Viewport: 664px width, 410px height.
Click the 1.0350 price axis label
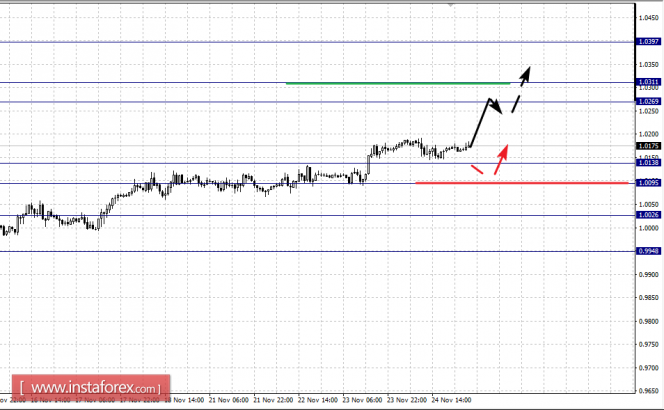649,64
